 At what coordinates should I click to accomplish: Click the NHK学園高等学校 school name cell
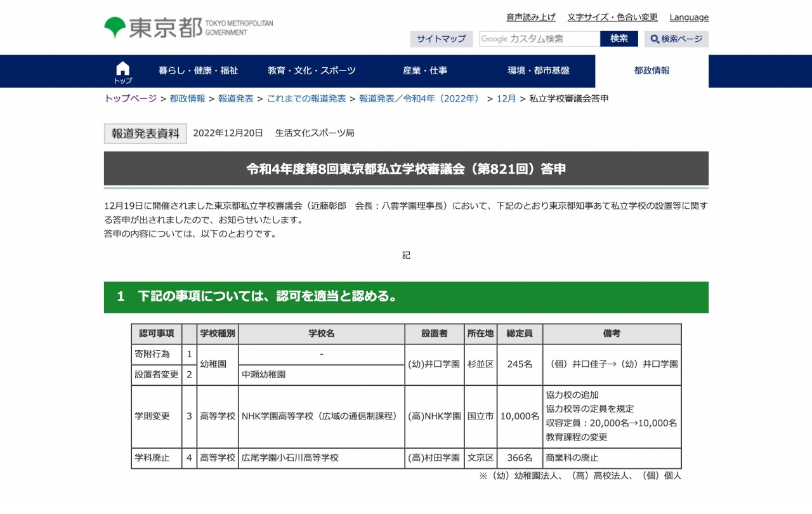point(322,416)
